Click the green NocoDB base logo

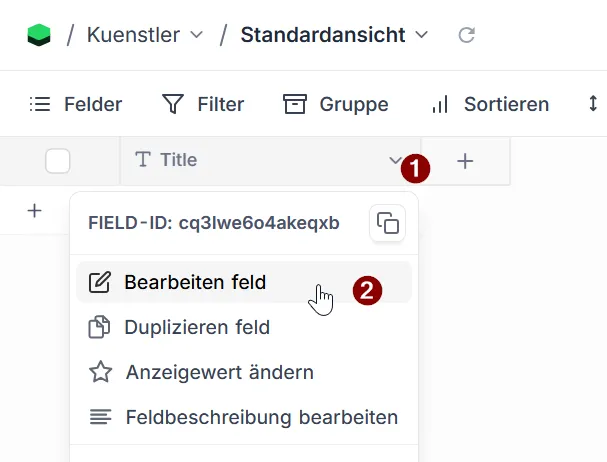coord(38,35)
